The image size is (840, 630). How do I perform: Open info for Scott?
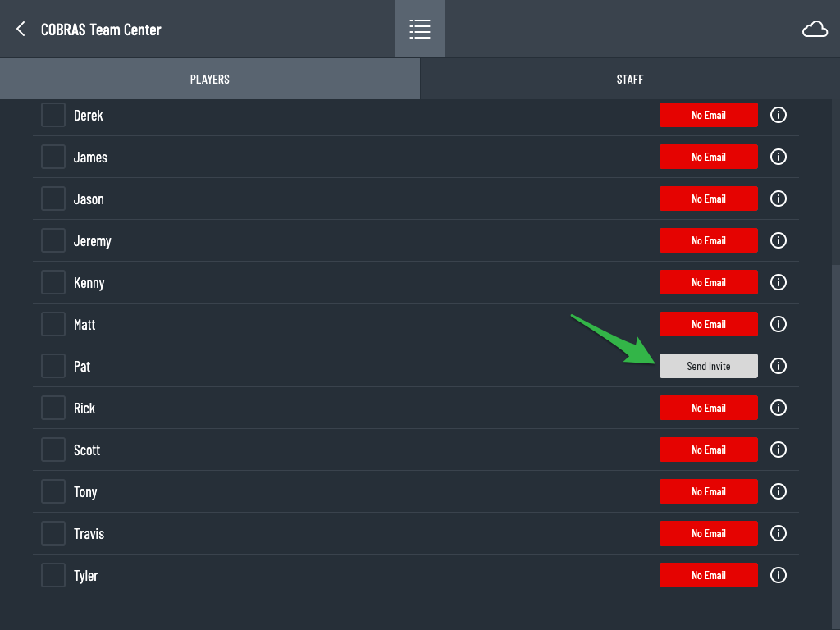click(x=778, y=450)
